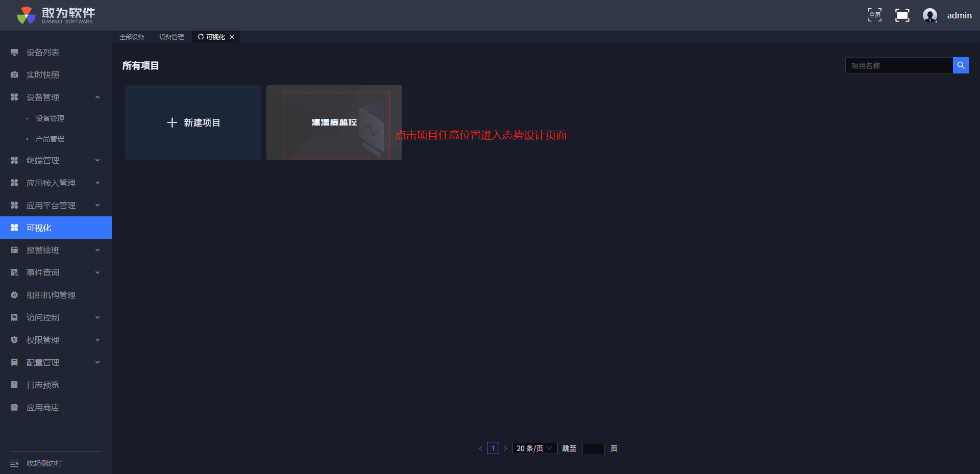The width and height of the screenshot is (980, 474).
Task: Click the 终端管理 sidebar icon
Action: pos(14,161)
